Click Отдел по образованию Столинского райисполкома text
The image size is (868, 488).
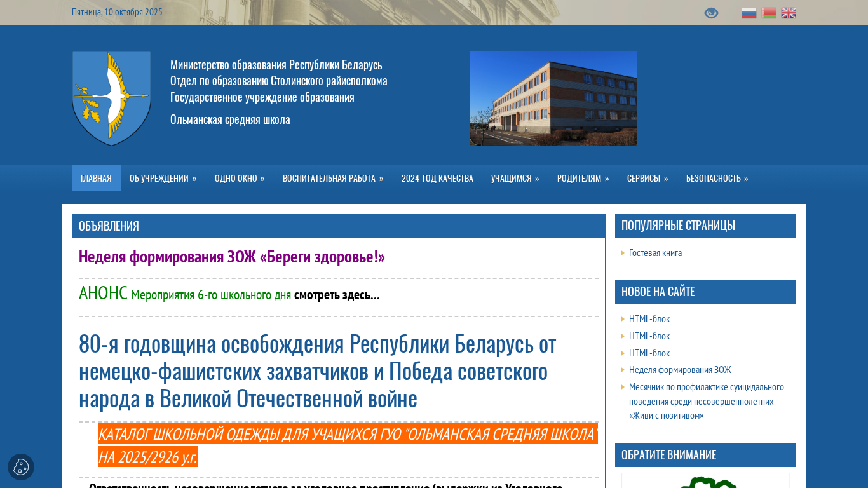(279, 81)
